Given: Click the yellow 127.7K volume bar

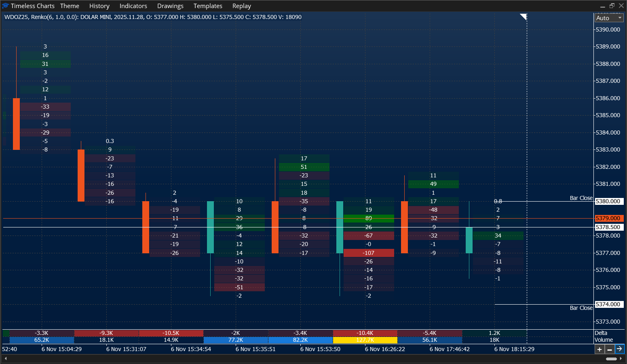Looking at the screenshot, I should click(365, 340).
